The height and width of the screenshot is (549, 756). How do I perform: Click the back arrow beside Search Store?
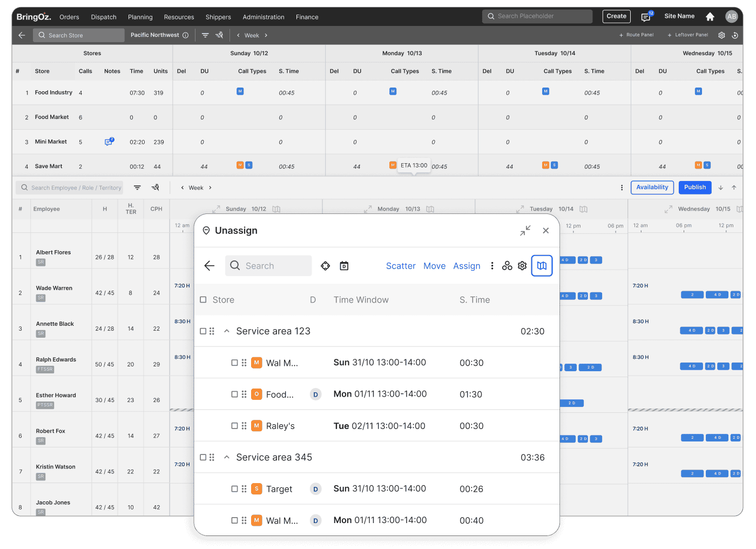(x=22, y=35)
